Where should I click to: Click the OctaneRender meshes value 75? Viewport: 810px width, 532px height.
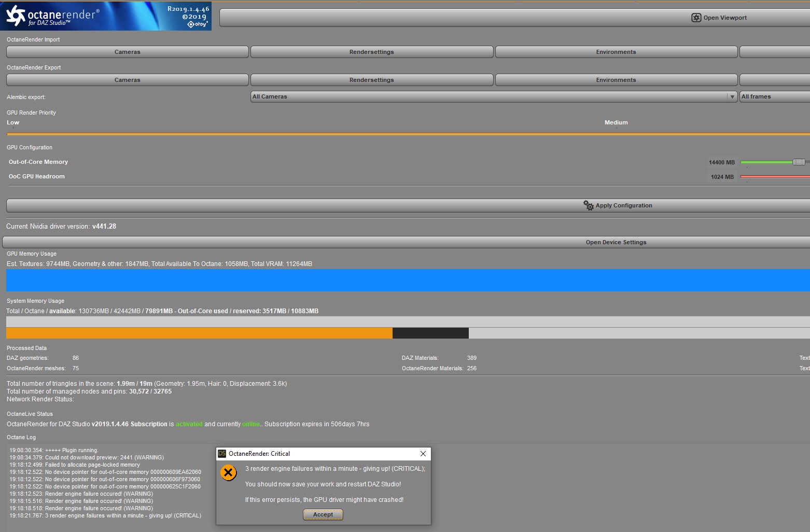pyautogui.click(x=76, y=368)
